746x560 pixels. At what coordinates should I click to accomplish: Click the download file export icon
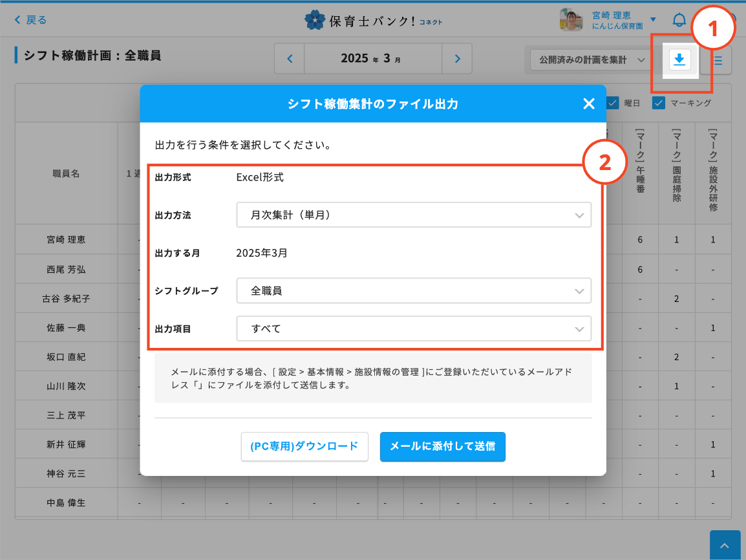(679, 60)
